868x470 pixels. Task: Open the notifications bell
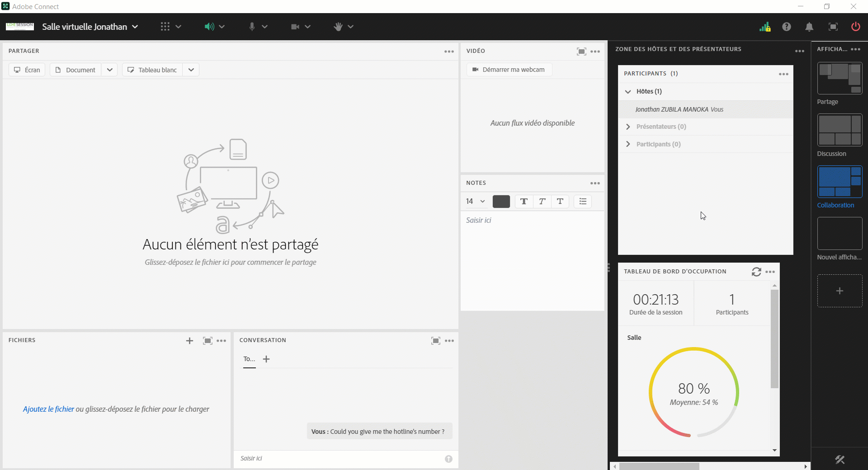[809, 27]
